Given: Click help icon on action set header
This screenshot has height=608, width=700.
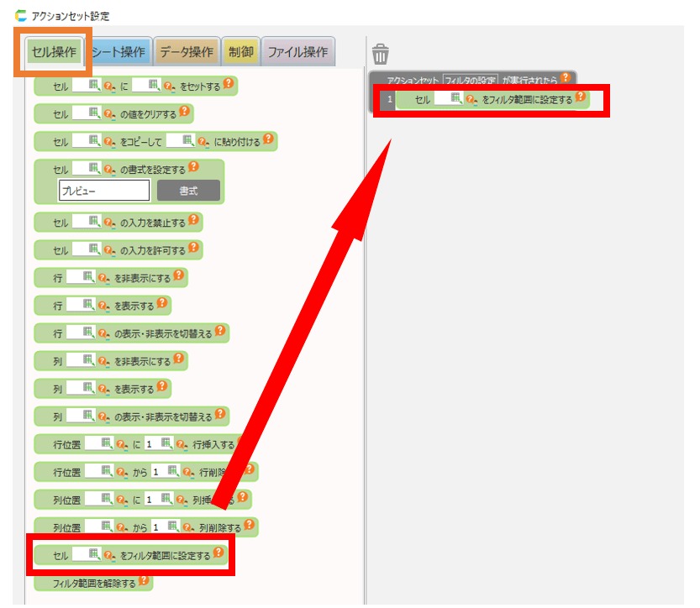Looking at the screenshot, I should click(x=565, y=78).
